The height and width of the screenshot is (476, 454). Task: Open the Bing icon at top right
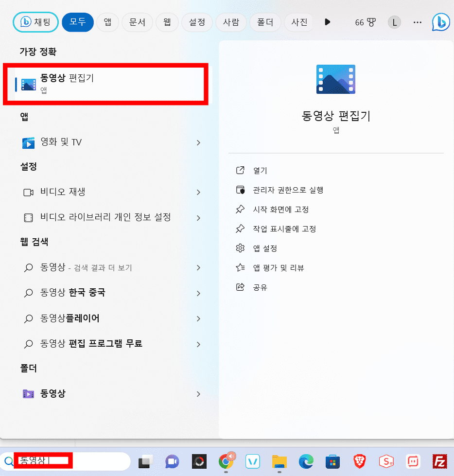click(441, 22)
